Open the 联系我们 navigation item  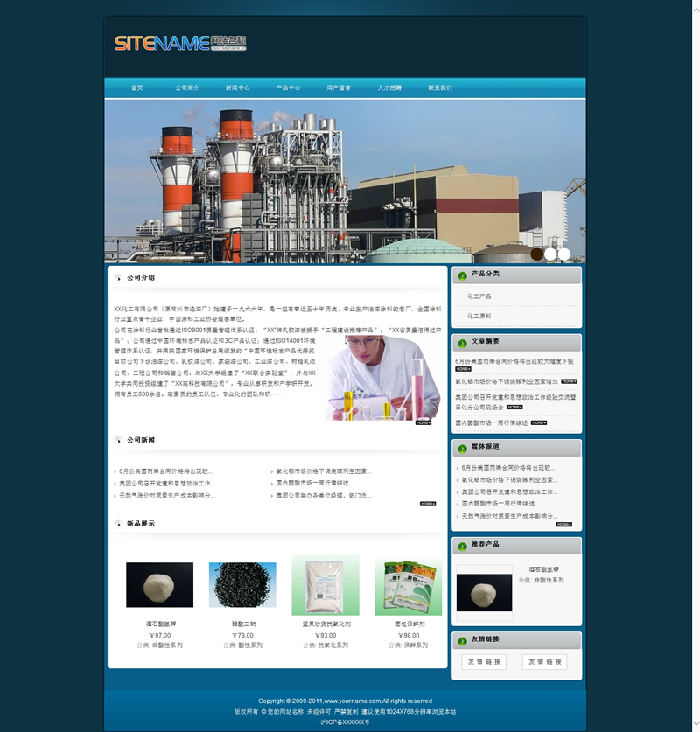(440, 88)
